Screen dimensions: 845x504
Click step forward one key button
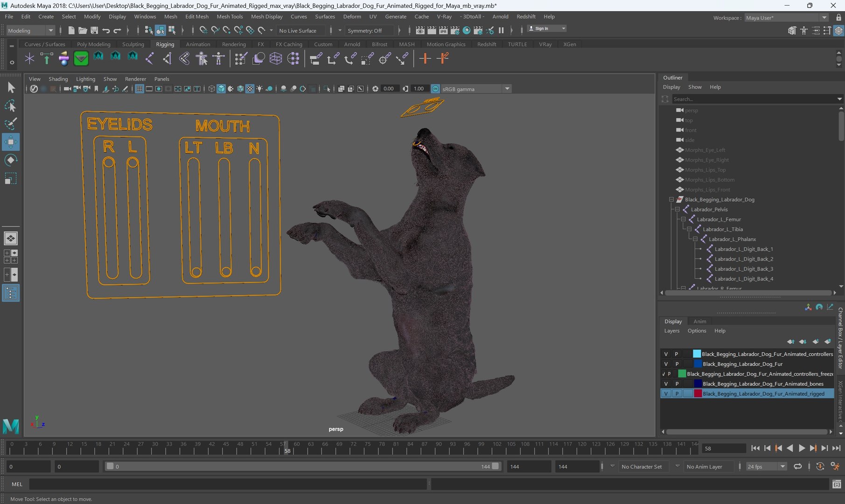click(813, 448)
